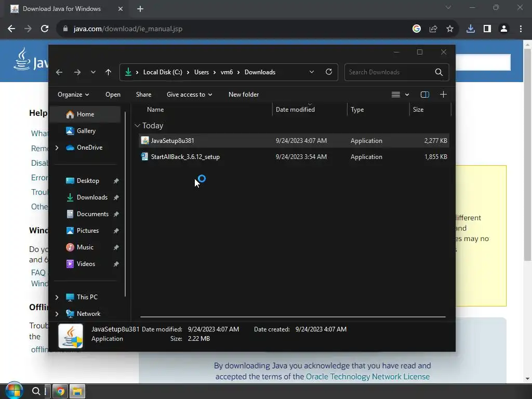Open Chrome profile icon
The image size is (532, 399).
click(504, 29)
